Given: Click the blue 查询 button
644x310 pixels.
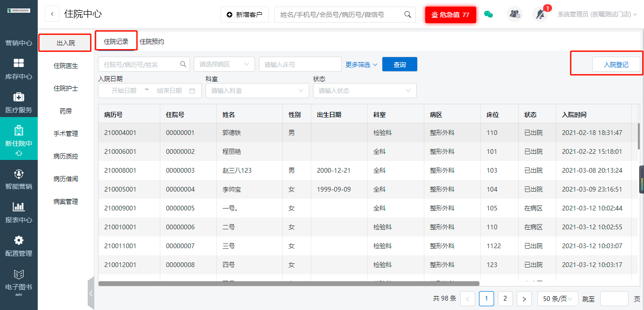Looking at the screenshot, I should 400,64.
